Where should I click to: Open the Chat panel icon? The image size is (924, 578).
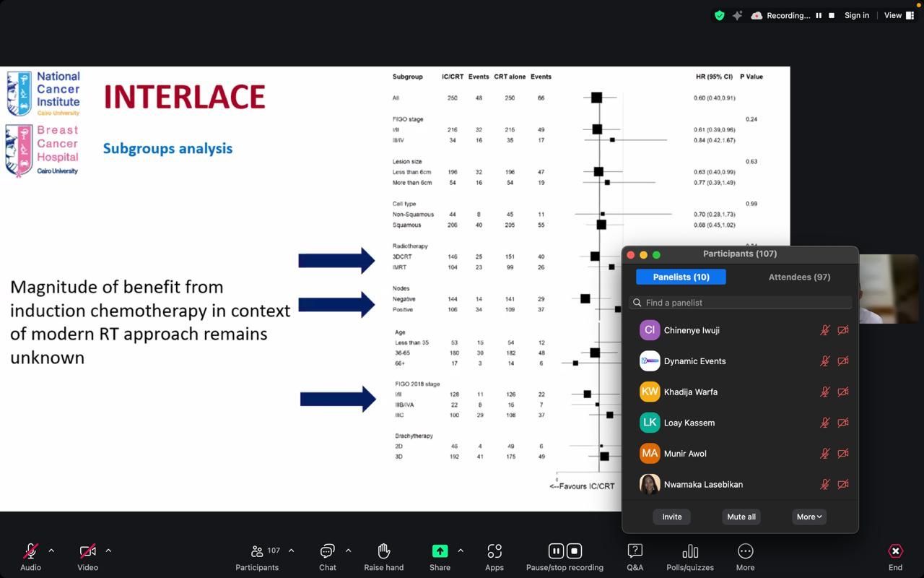[x=328, y=551]
